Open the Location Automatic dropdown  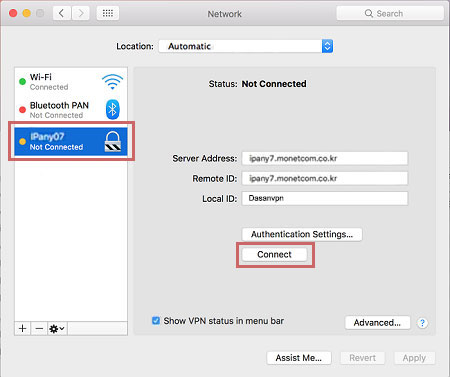(246, 46)
